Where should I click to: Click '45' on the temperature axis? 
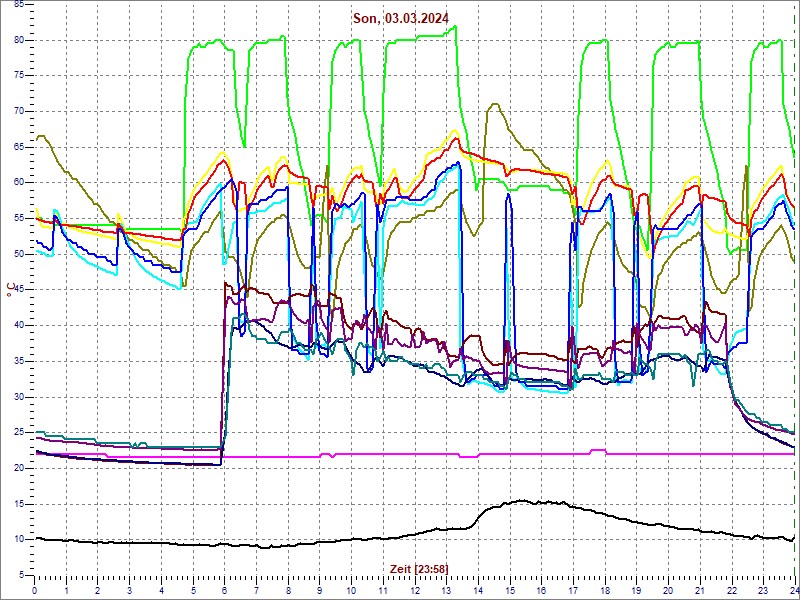[19, 290]
